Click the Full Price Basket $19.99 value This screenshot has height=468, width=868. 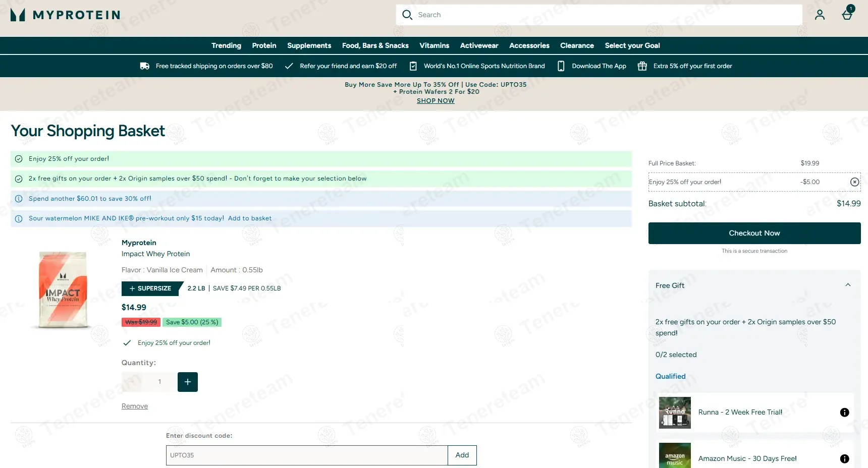pyautogui.click(x=810, y=163)
